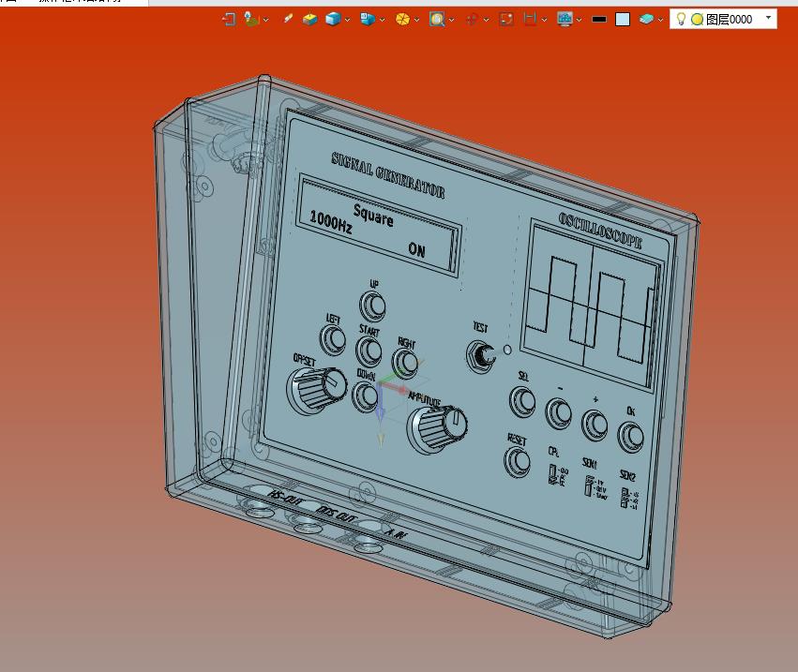Click the red square frame icon
The height and width of the screenshot is (672, 798).
click(506, 20)
